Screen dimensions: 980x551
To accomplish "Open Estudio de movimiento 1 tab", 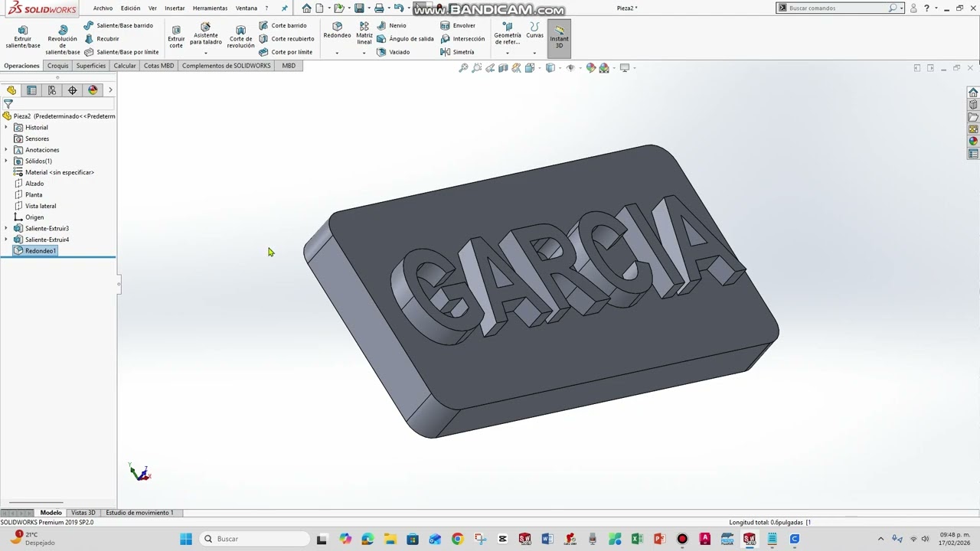I will click(x=139, y=513).
